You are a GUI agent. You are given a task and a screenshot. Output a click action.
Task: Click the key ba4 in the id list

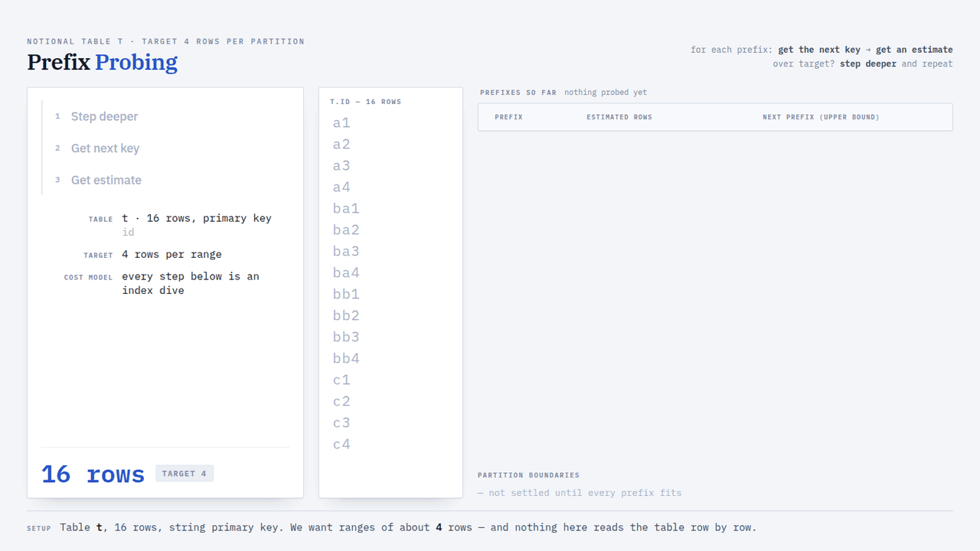click(x=346, y=272)
